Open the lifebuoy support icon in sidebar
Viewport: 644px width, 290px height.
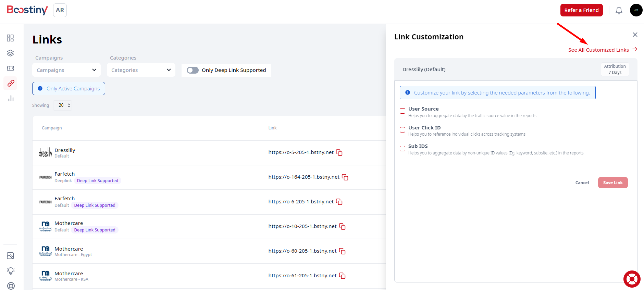coord(11,286)
